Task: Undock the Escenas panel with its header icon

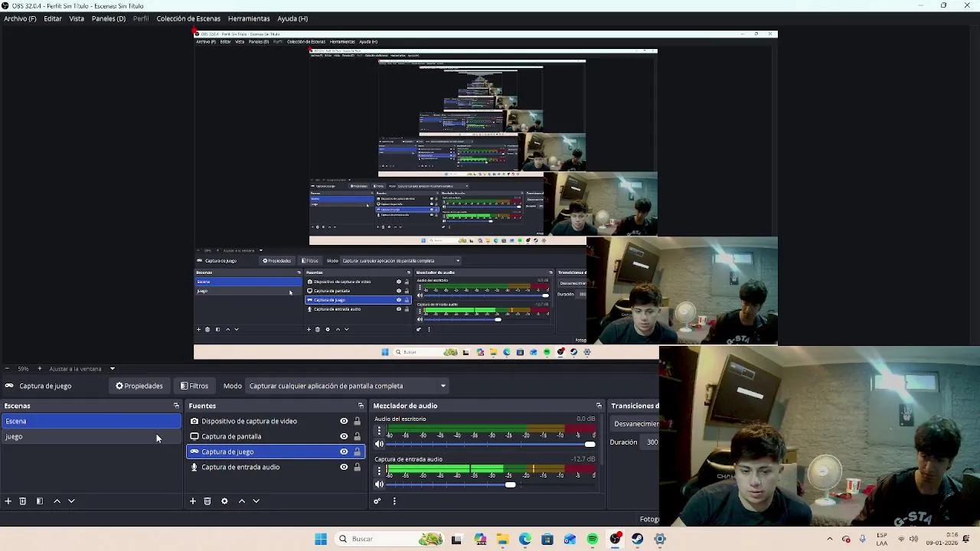Action: (x=176, y=406)
